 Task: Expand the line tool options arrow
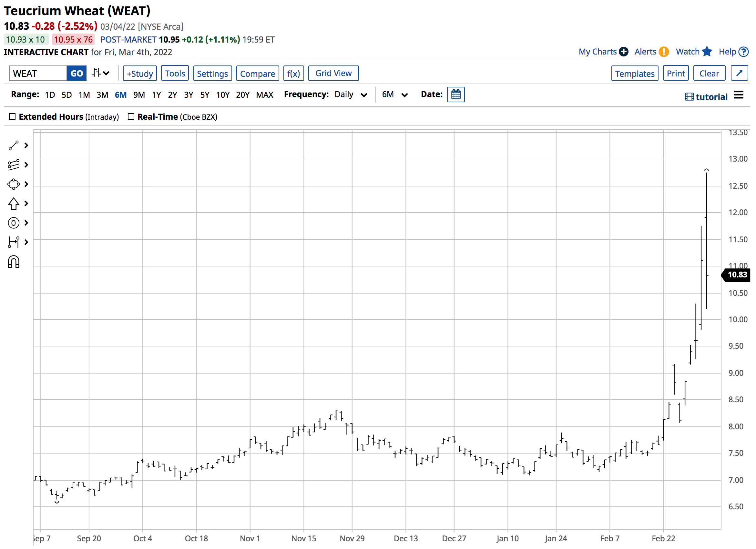pyautogui.click(x=26, y=145)
